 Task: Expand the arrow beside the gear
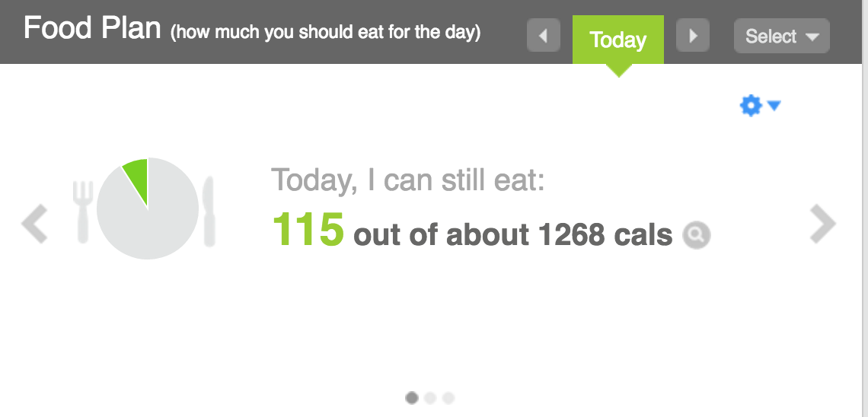774,106
